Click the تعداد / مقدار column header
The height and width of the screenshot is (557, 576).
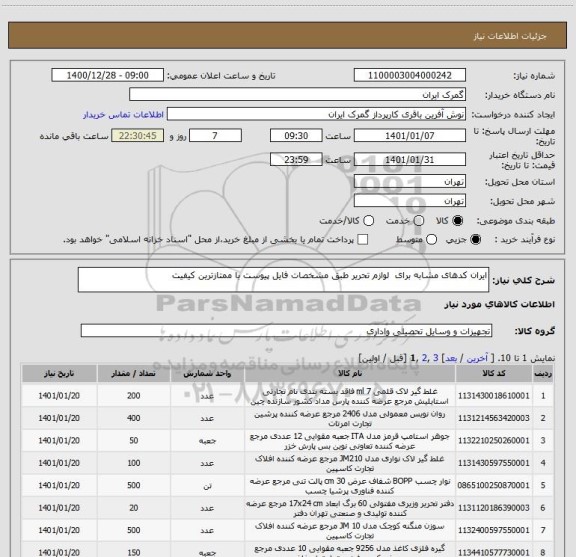[133, 373]
